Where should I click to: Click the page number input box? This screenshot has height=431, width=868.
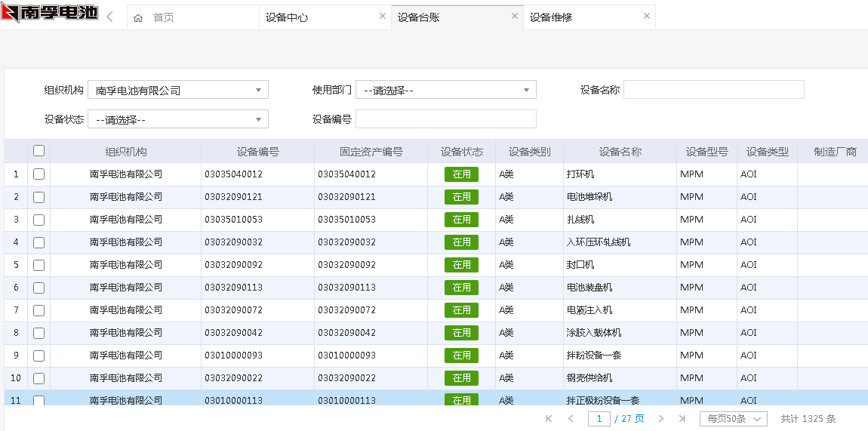[x=599, y=419]
